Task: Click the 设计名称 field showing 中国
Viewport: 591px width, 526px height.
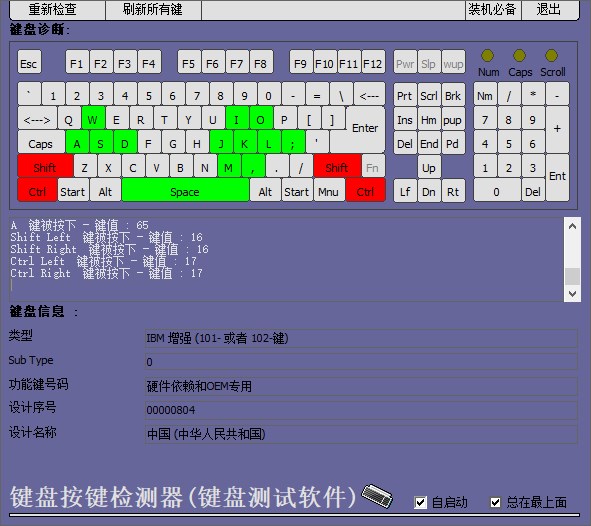Action: (x=361, y=434)
